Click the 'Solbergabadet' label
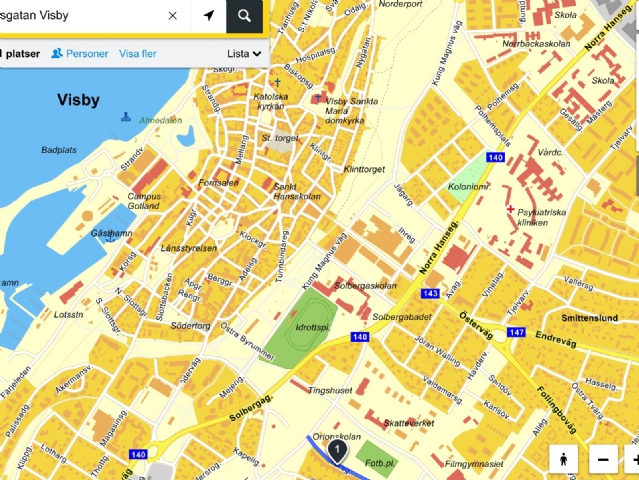This screenshot has height=480, width=639. coord(401,317)
